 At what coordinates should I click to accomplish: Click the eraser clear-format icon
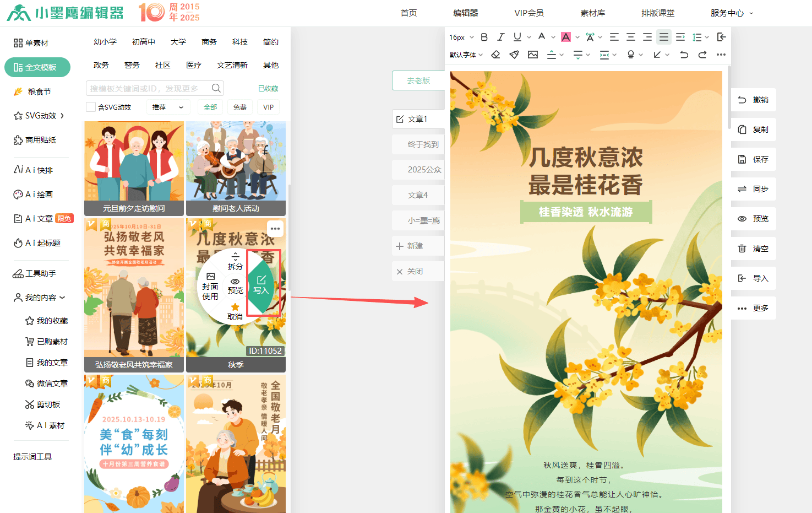495,55
